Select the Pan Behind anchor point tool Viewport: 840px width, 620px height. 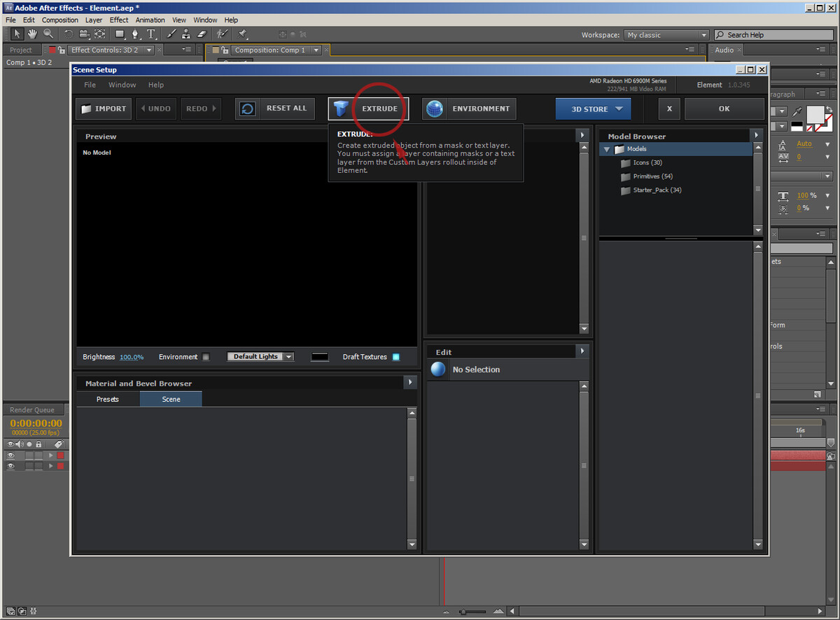click(x=99, y=34)
